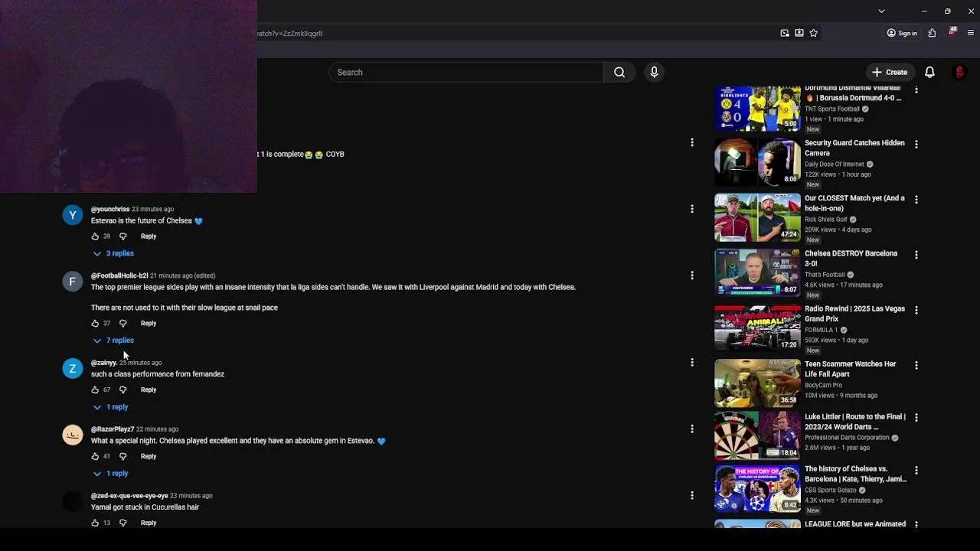Click the Z avatar of @zainyy.
980x551 pixels.
point(72,369)
